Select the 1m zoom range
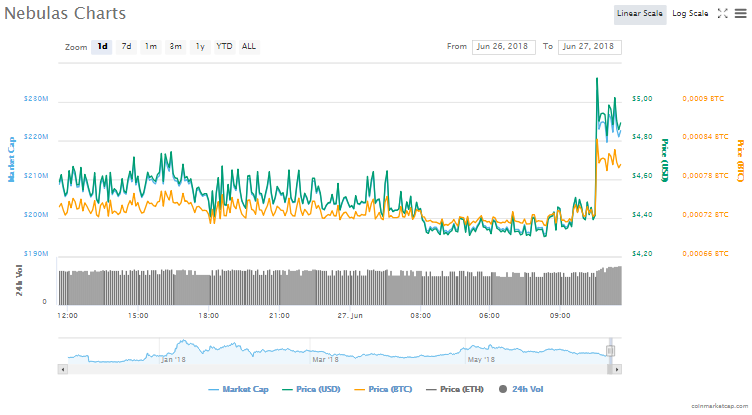The width and height of the screenshot is (752, 415). [x=151, y=47]
